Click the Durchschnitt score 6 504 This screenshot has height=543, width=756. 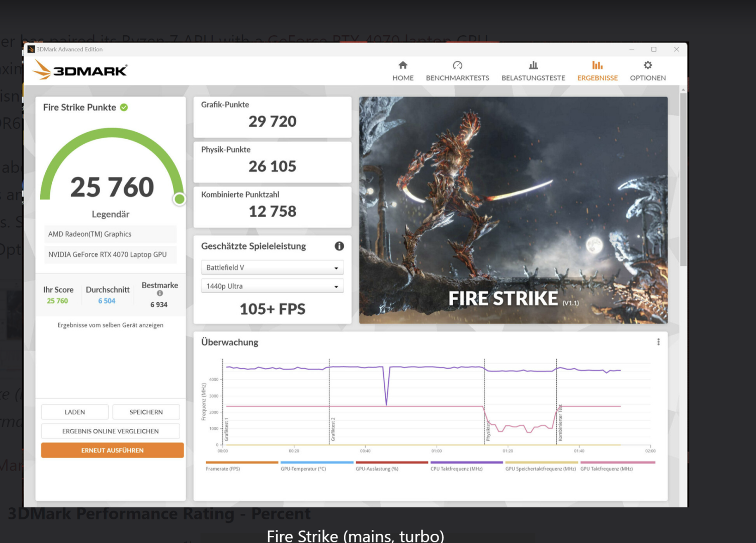click(107, 301)
